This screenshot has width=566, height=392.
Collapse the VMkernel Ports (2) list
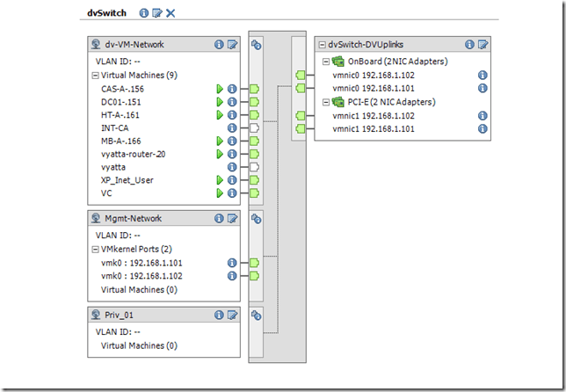[95, 249]
